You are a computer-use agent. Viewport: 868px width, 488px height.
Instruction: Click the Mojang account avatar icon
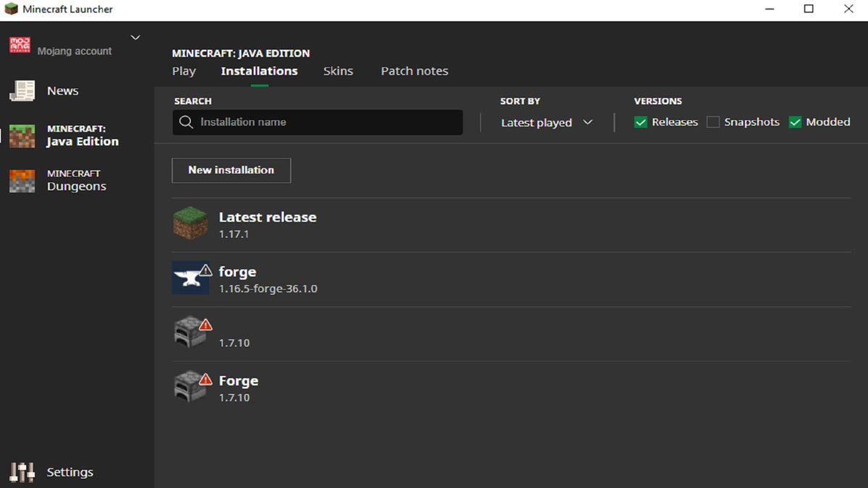[20, 44]
